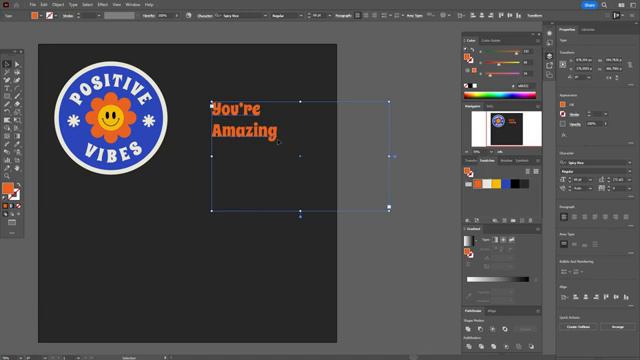Open the fill color dropdown in control bar
Viewport: 640px width, 360px height.
pos(40,16)
